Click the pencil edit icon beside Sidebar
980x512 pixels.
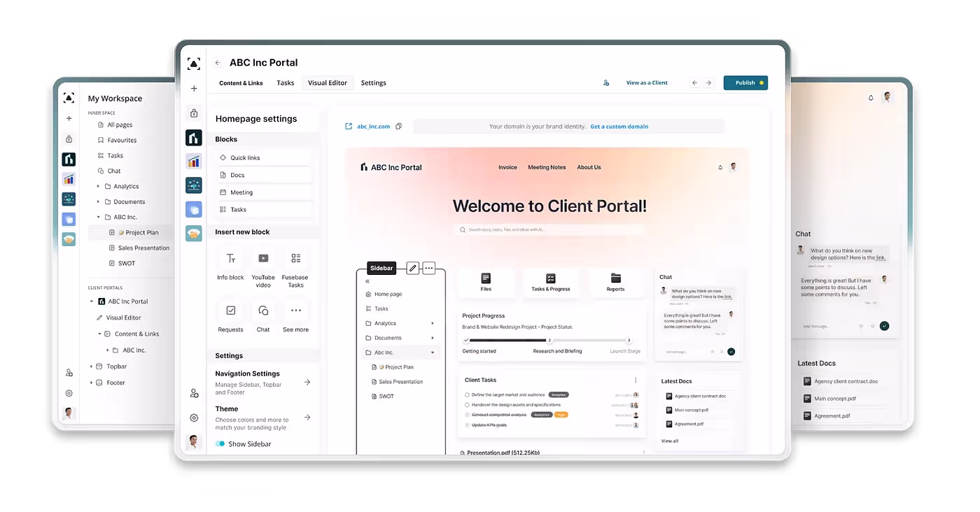(x=412, y=268)
